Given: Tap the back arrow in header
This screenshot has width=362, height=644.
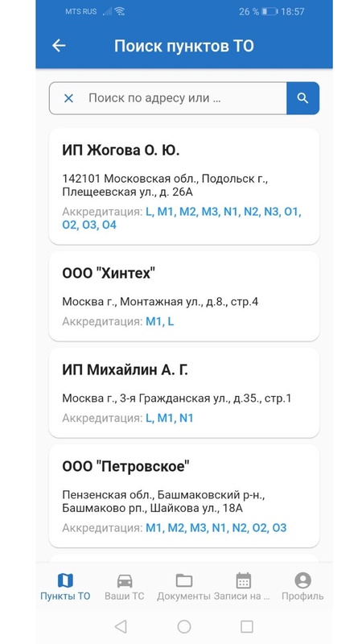Looking at the screenshot, I should tap(59, 46).
